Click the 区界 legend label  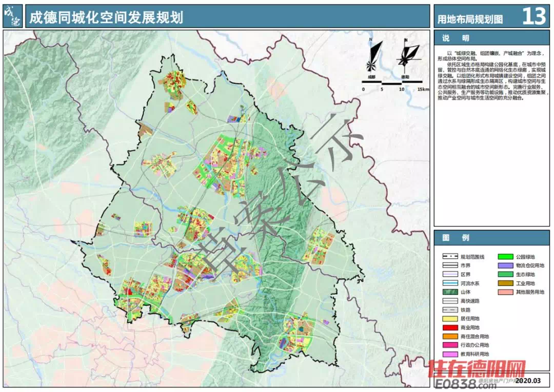point(465,275)
